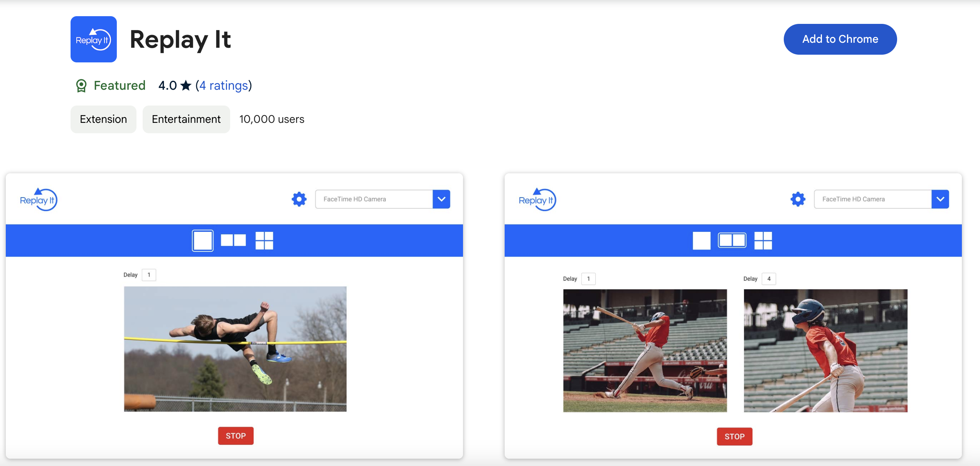
Task: Click STOP button in right screenshot
Action: 735,437
